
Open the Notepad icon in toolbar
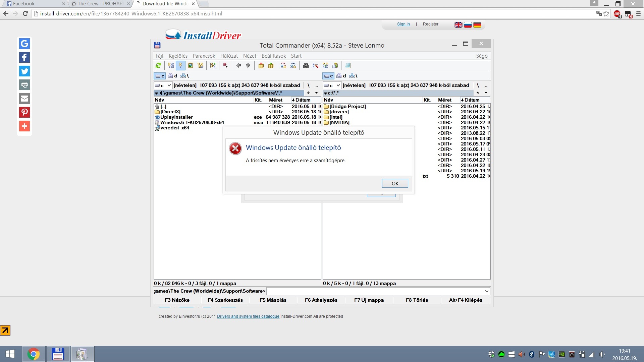(348, 66)
